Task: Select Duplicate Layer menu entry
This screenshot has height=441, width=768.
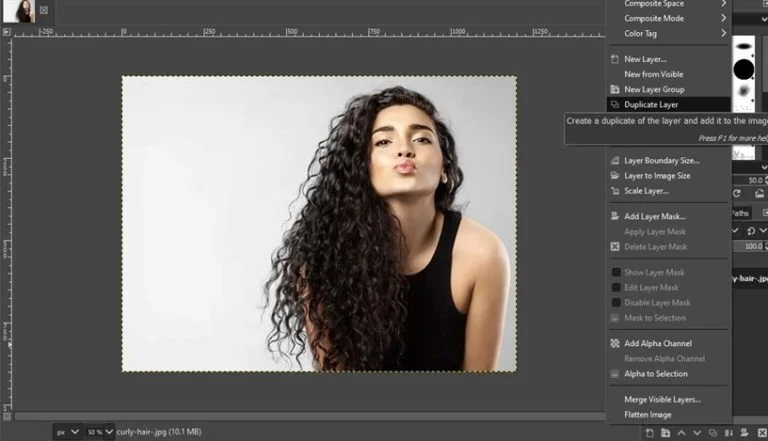Action: point(651,105)
